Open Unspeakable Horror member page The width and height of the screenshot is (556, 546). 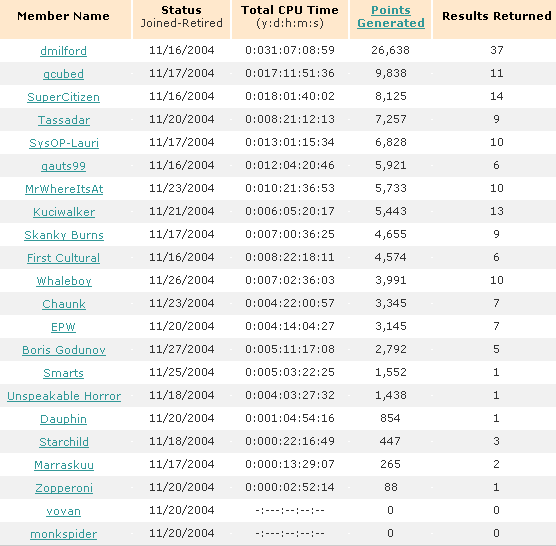(64, 396)
